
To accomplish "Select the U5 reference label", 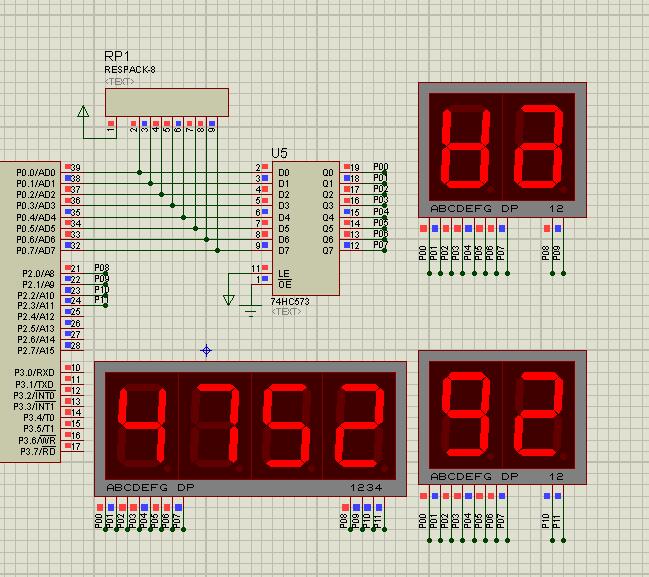I will [279, 153].
